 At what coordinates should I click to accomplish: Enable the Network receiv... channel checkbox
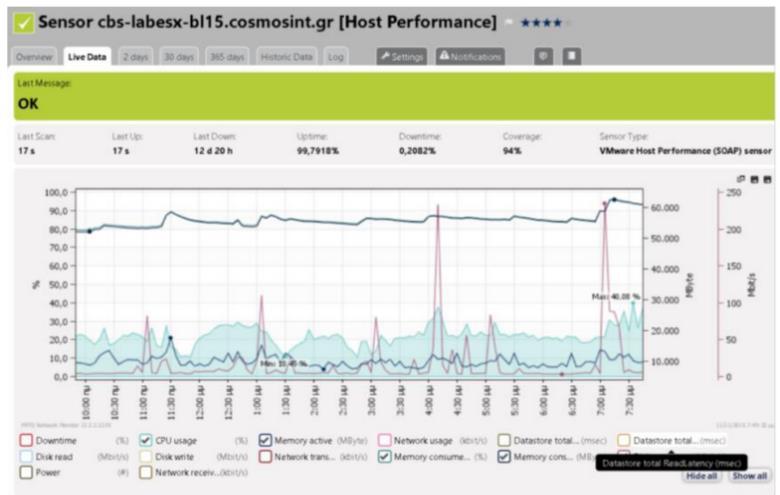[x=146, y=472]
